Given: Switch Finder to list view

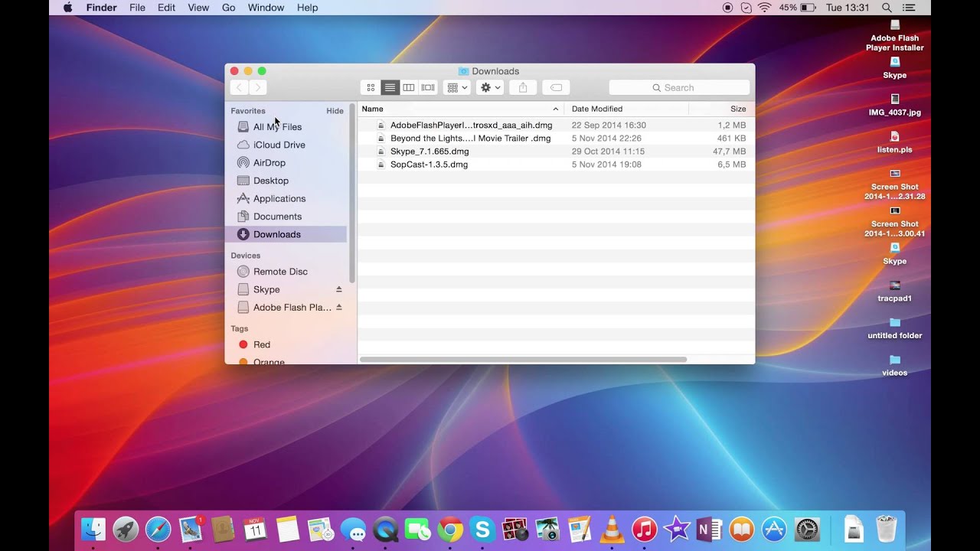Looking at the screenshot, I should [390, 88].
